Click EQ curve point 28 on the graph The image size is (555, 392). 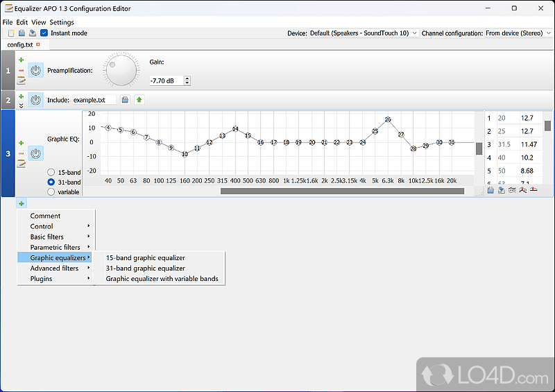413,148
